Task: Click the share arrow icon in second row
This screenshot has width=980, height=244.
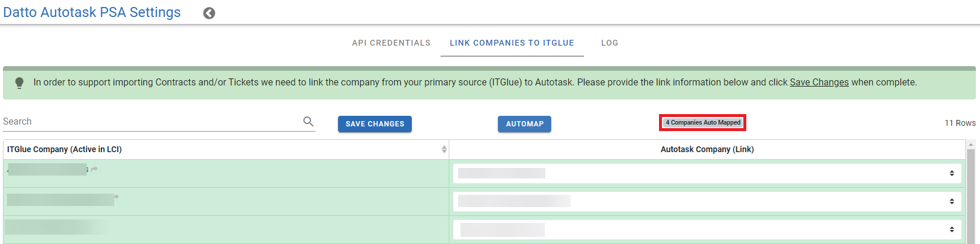Action: [x=117, y=197]
